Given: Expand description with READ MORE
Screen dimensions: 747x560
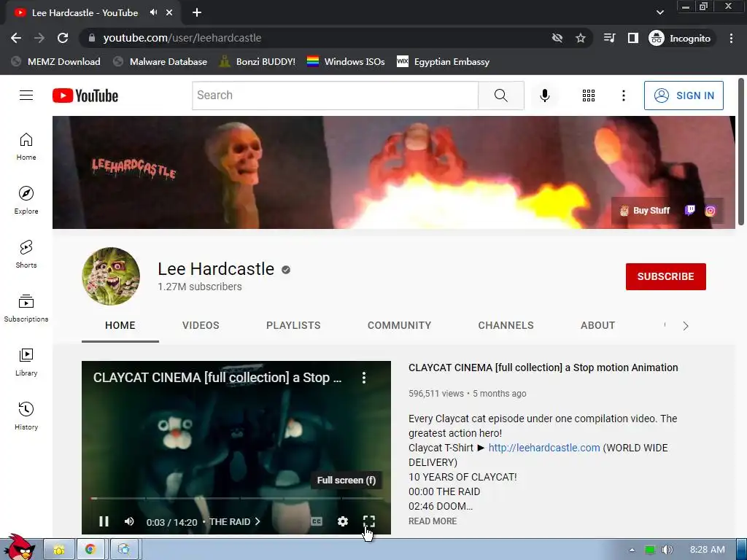Looking at the screenshot, I should tap(432, 521).
